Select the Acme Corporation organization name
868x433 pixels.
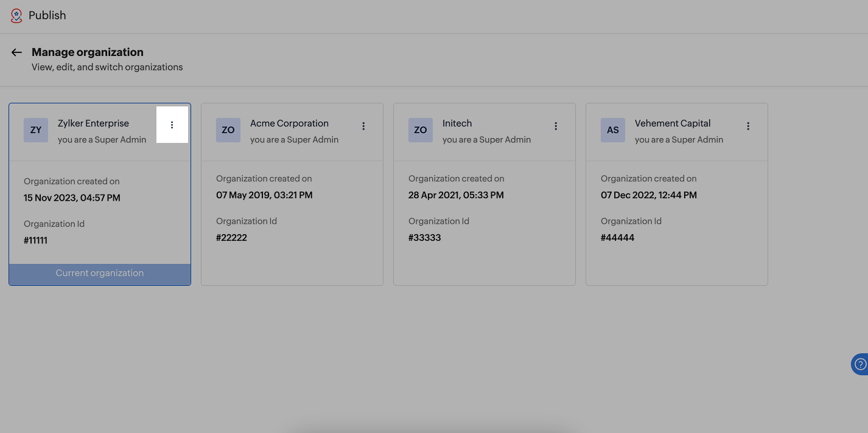point(289,123)
